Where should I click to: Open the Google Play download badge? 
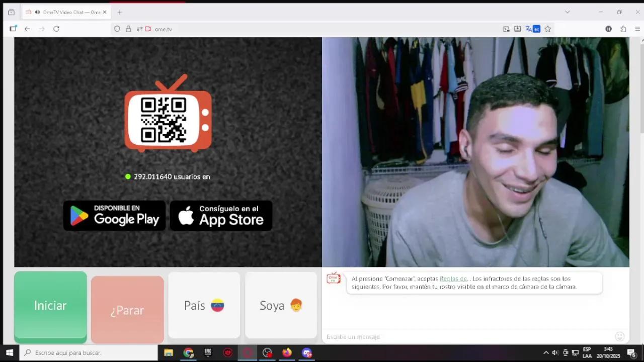(x=114, y=216)
